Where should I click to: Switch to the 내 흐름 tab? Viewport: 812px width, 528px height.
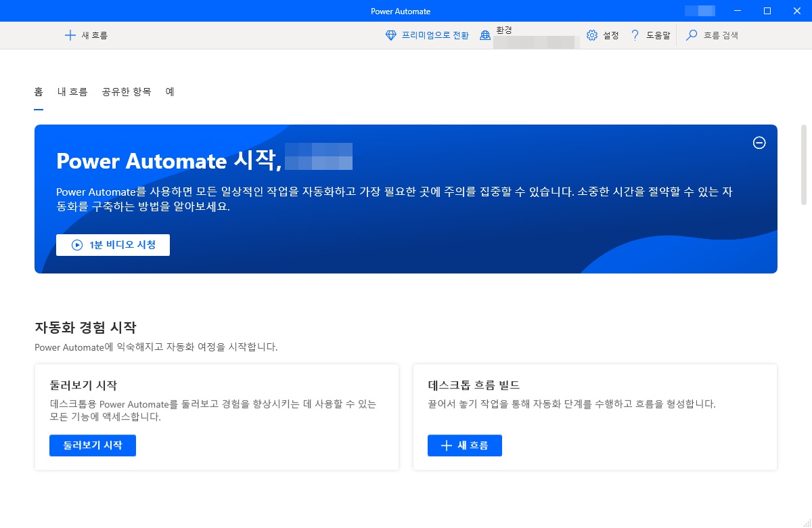click(71, 91)
